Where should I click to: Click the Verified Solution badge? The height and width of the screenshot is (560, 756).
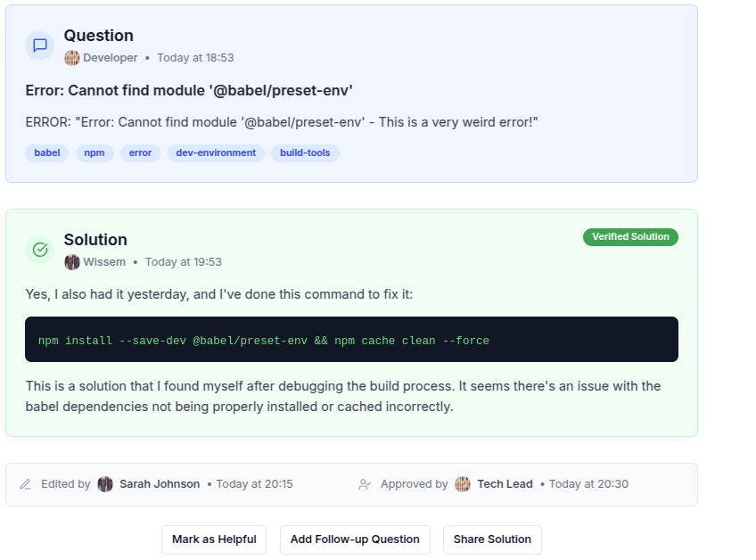[x=630, y=237]
